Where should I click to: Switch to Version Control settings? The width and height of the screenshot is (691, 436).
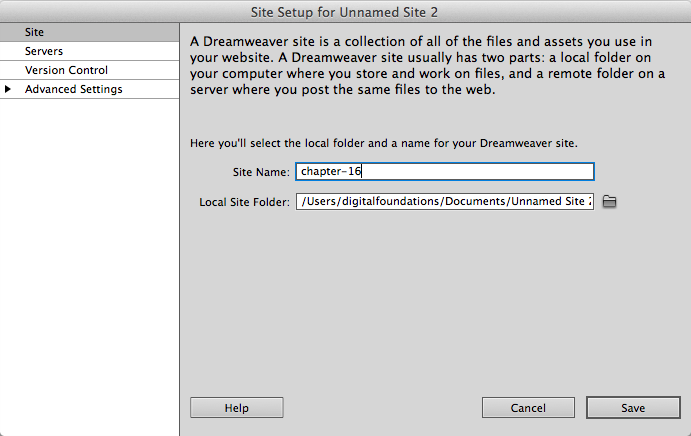click(x=66, y=70)
